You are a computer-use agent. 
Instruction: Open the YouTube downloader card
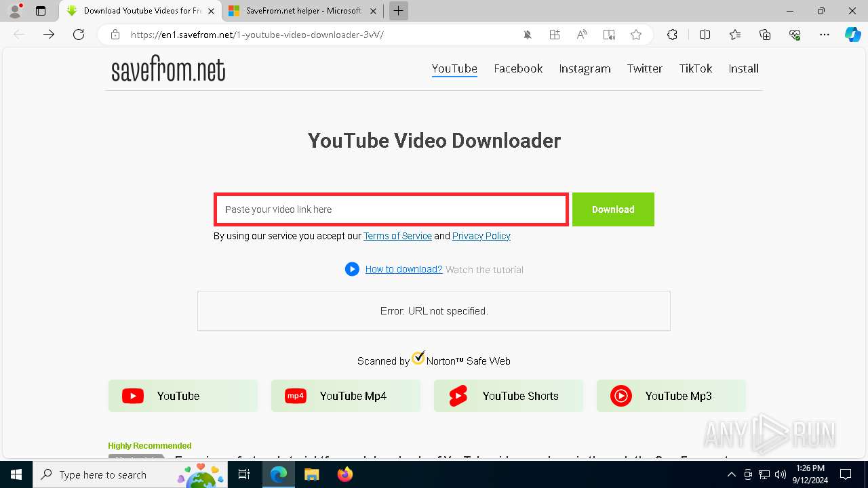click(x=183, y=396)
